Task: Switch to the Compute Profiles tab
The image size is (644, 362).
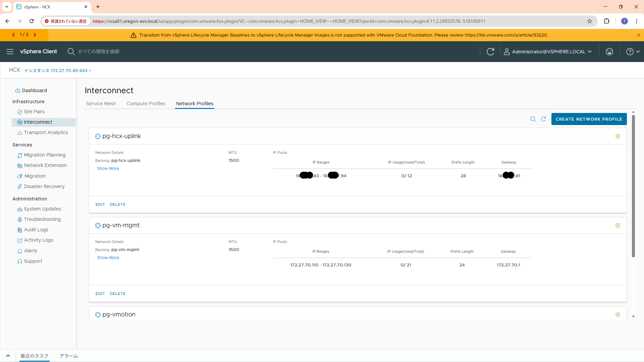Action: [146, 104]
